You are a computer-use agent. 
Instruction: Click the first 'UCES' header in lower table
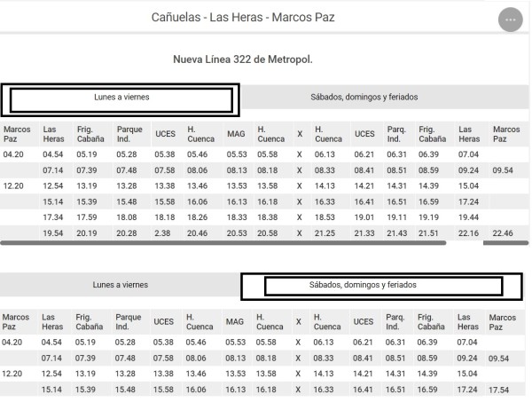(x=163, y=322)
